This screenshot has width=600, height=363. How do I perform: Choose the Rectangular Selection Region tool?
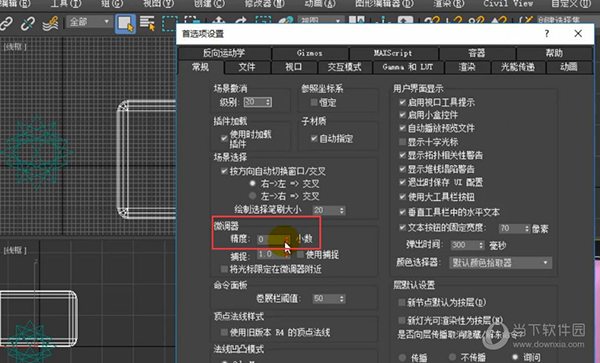(170, 23)
